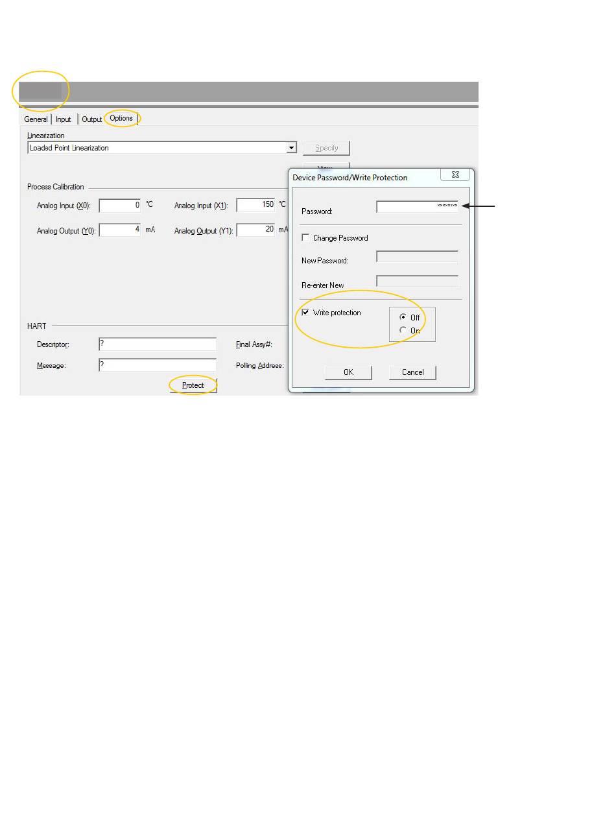Click the HART Descriptor field
The image size is (616, 840).
[x=158, y=344]
